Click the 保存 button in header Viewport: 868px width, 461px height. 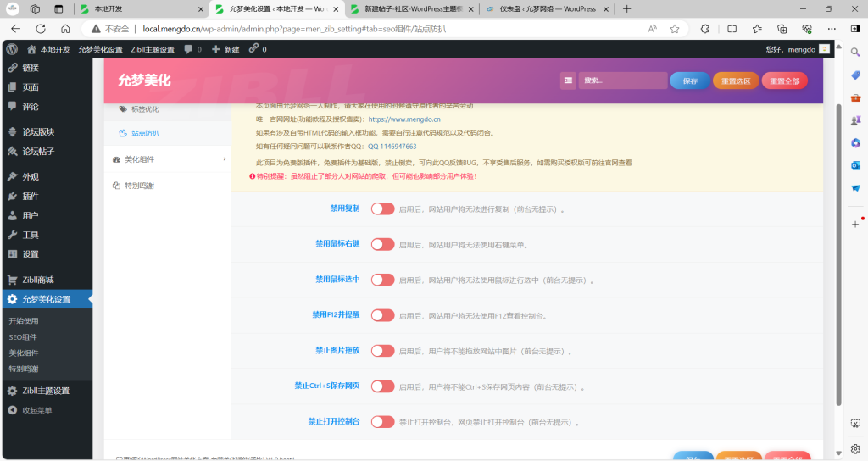click(690, 81)
